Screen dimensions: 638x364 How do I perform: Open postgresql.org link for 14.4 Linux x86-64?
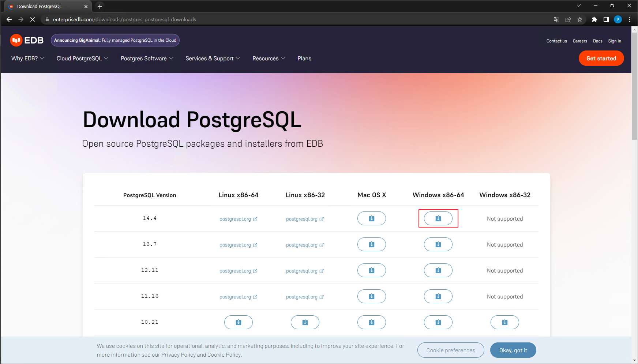tap(238, 219)
